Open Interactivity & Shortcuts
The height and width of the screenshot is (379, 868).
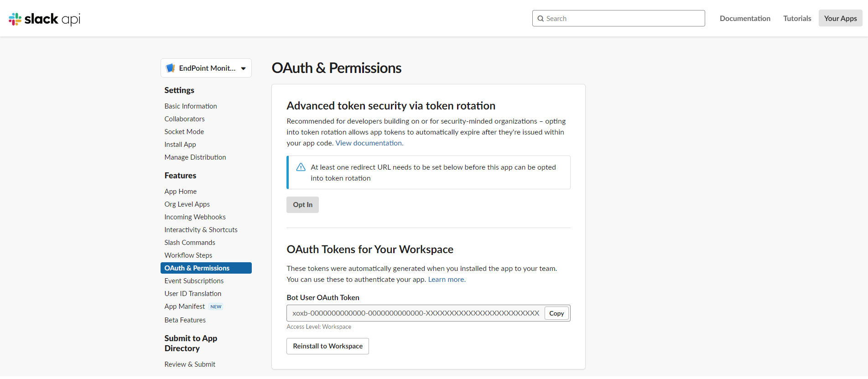(x=201, y=230)
